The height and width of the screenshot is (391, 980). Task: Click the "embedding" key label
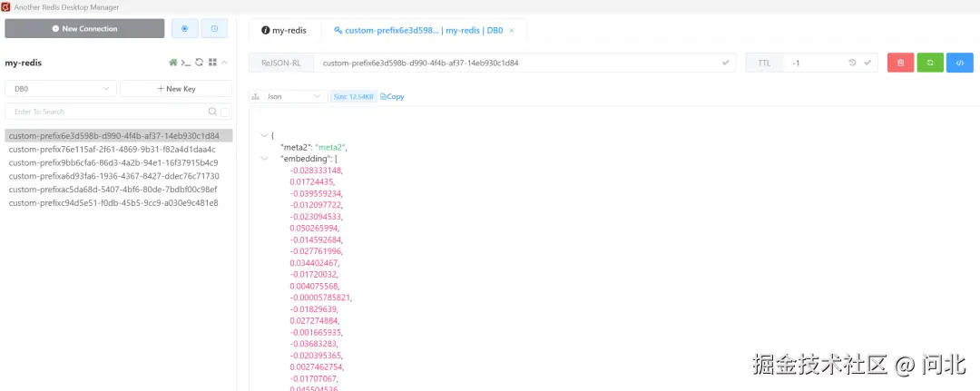point(306,159)
